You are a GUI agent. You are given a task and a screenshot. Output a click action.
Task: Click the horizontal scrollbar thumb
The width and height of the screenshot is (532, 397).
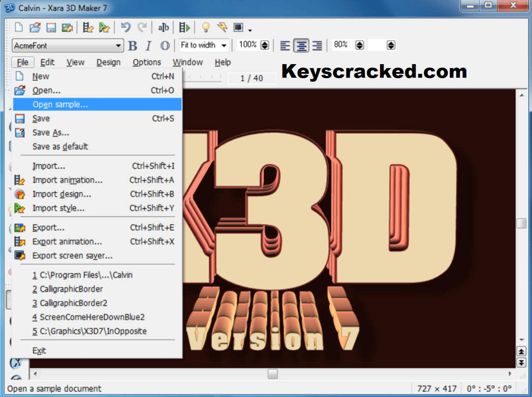click(273, 374)
